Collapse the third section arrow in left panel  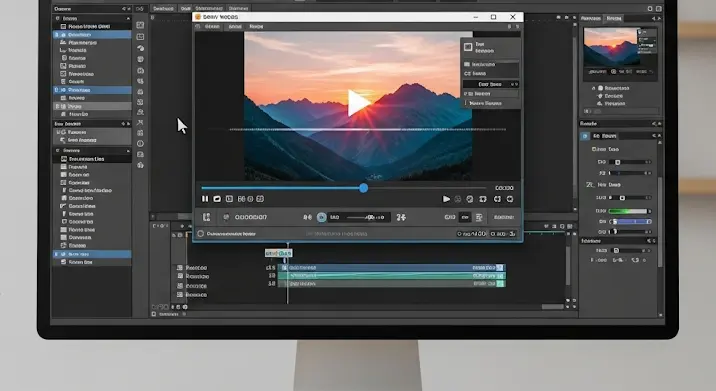point(128,151)
